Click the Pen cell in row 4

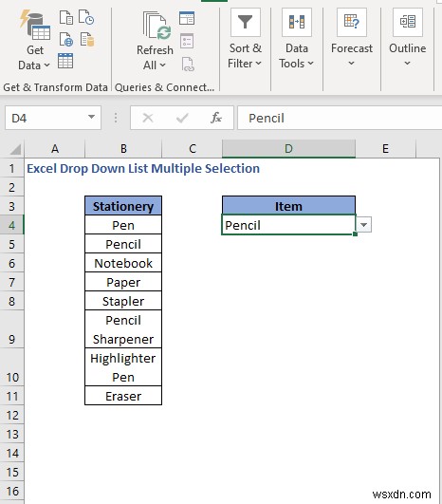(123, 225)
